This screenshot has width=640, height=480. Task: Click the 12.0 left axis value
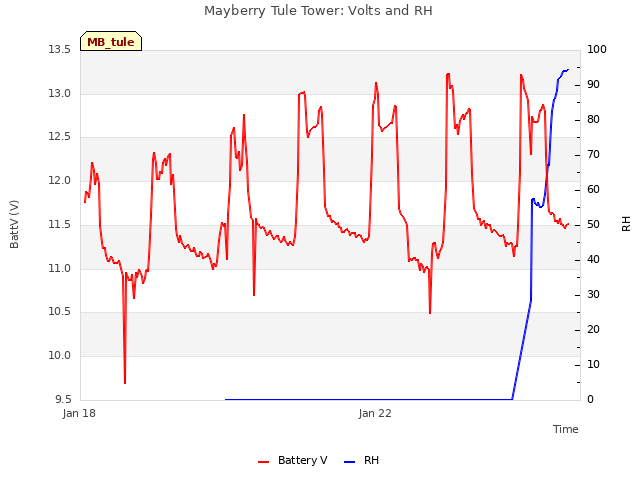[x=60, y=180]
